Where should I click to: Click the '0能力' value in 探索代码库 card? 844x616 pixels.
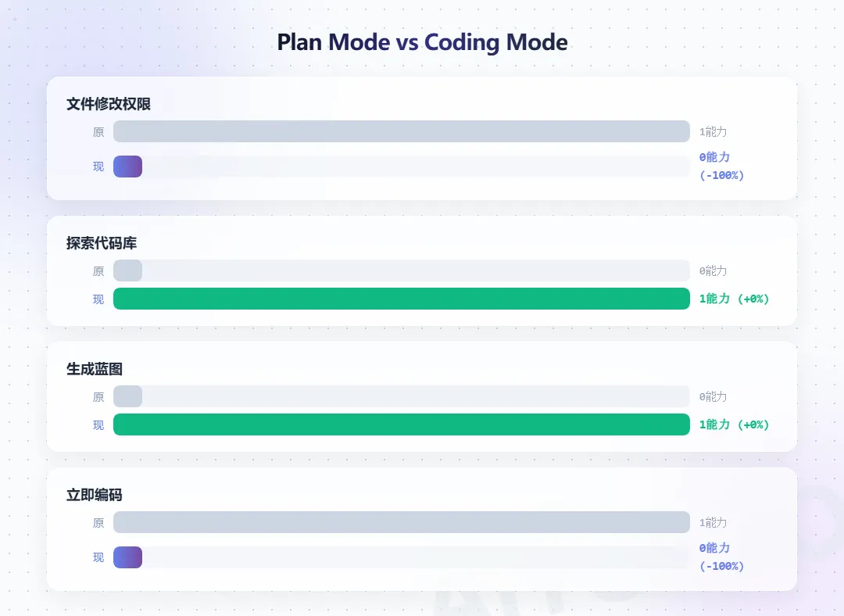713,271
